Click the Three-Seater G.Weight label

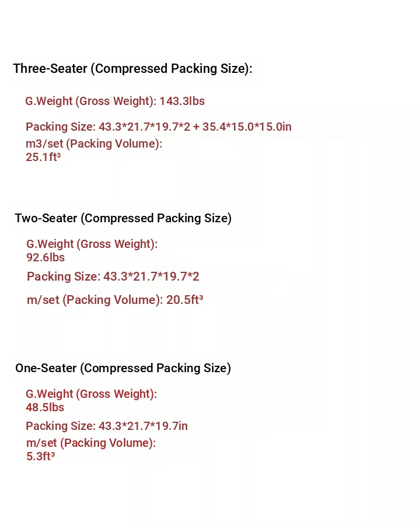[90, 101]
